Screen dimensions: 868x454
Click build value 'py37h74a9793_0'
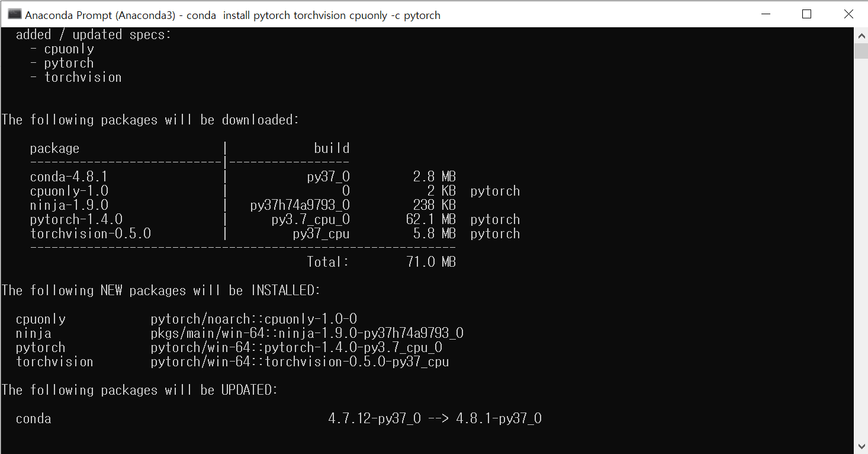[x=300, y=206]
